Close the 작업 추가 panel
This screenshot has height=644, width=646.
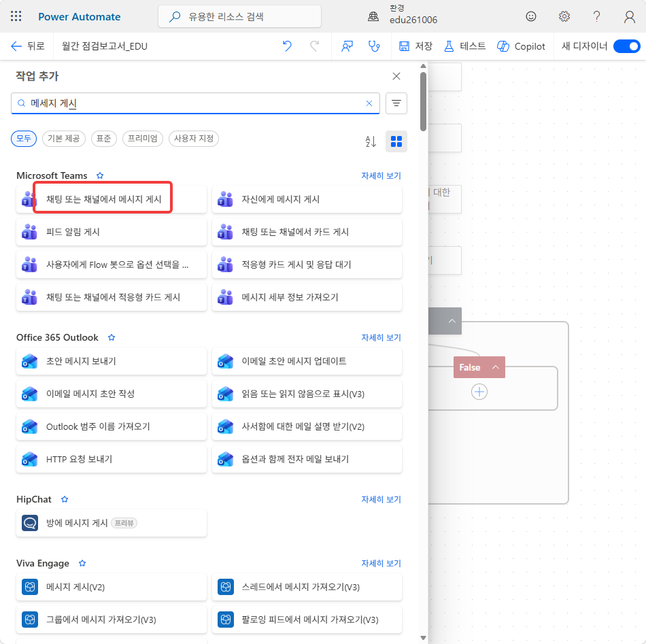point(396,76)
